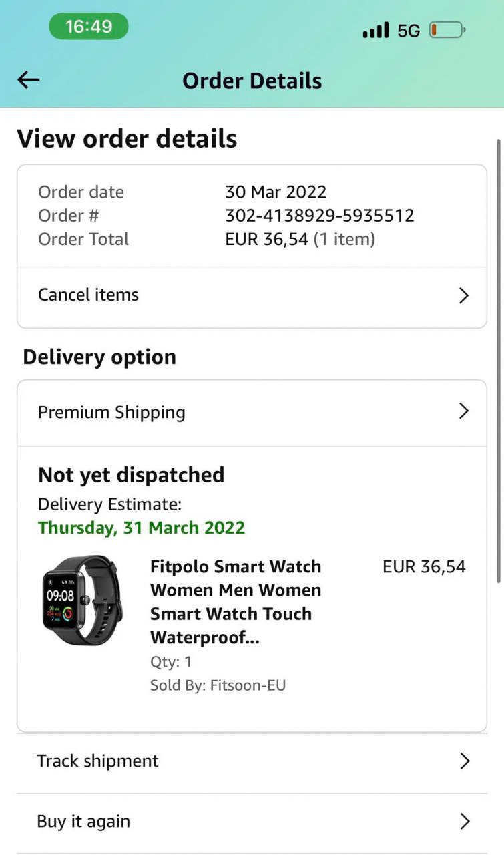Tap the green 16:49 time pill
504x855 pixels.
[88, 27]
